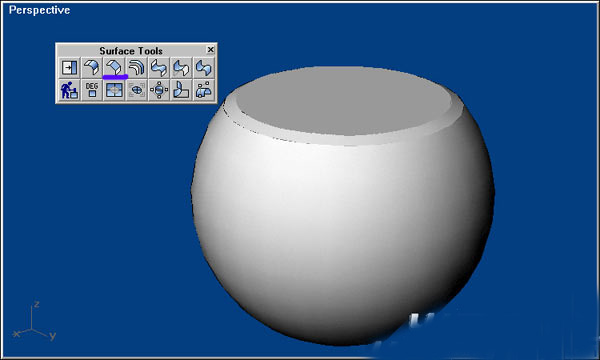Start the Blend Surface tool
The height and width of the screenshot is (360, 600).
click(x=159, y=68)
